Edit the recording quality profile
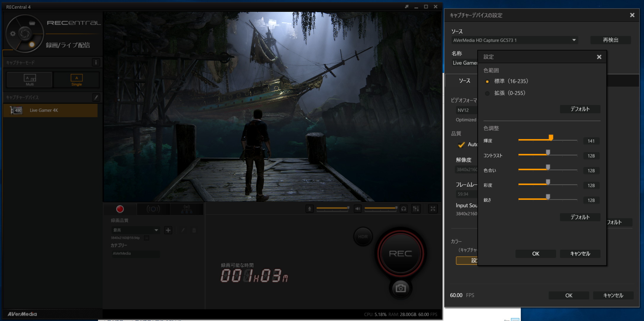 point(183,230)
